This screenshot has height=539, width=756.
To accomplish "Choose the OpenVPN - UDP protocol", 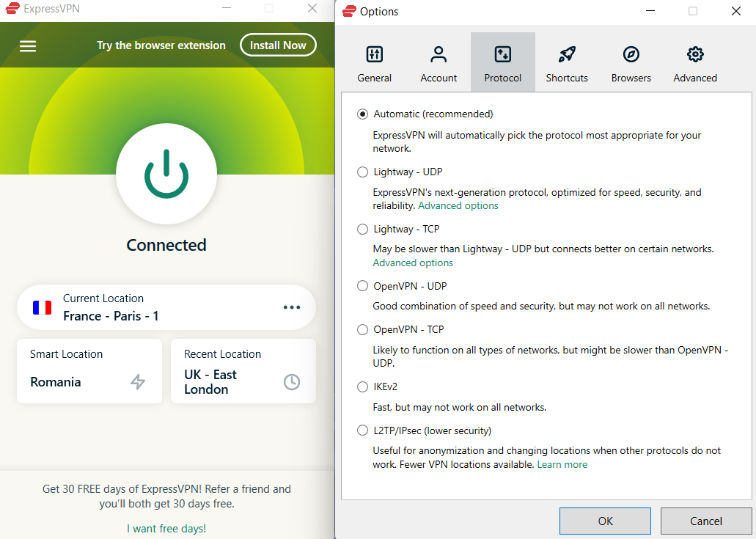I will coord(362,286).
